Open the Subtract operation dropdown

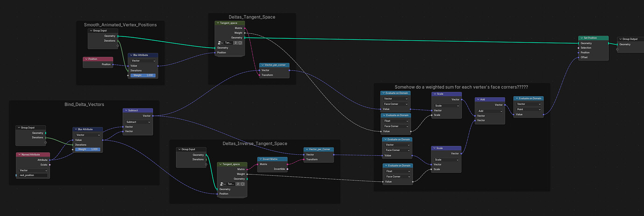(138, 122)
